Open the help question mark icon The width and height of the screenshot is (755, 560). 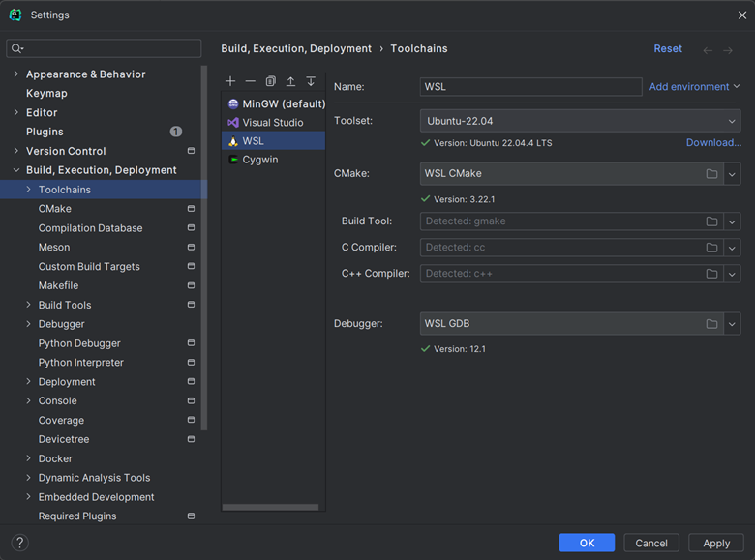tap(19, 543)
